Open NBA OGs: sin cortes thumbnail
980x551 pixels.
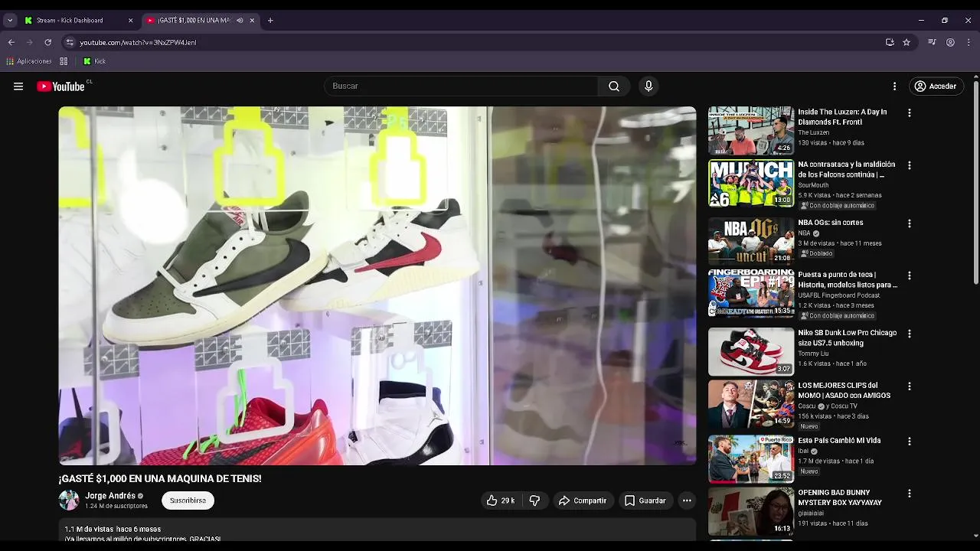[x=751, y=241]
